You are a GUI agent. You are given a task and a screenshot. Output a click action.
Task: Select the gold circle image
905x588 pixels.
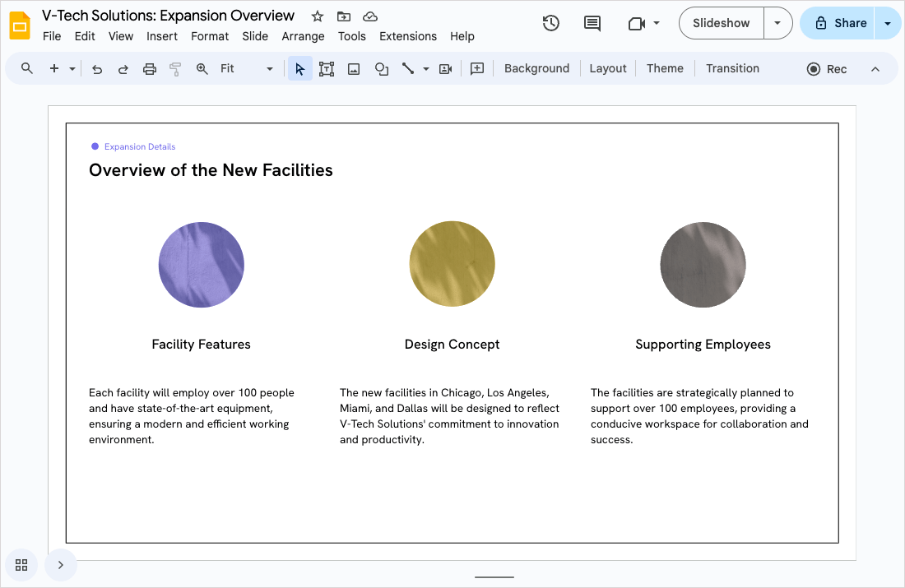(452, 264)
